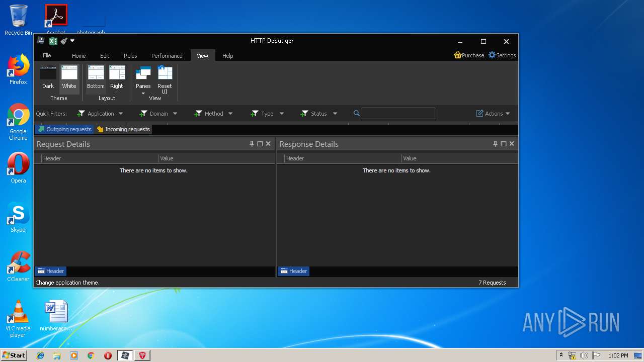
Task: Open the Google Chrome desktop shortcut
Action: pyautogui.click(x=18, y=122)
